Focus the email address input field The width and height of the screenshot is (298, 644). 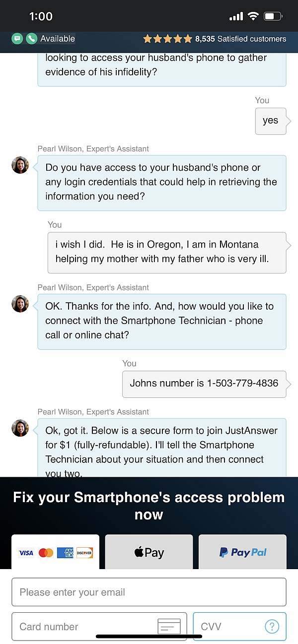point(149,592)
